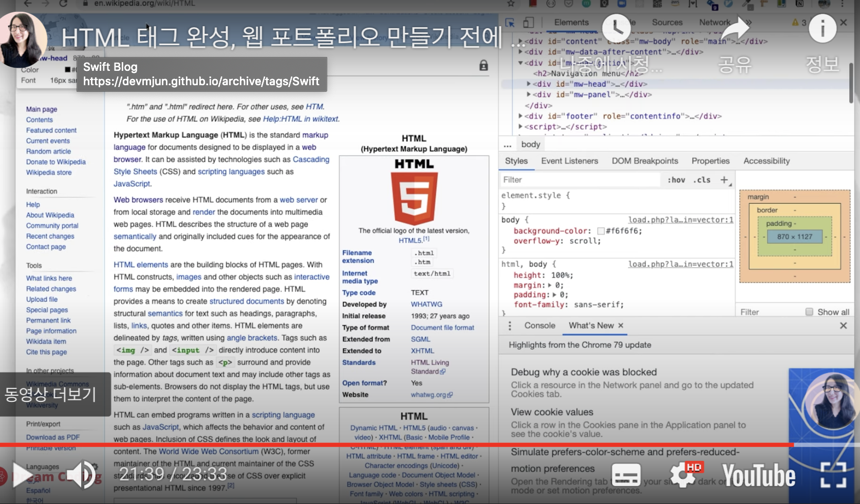860x504 pixels.
Task: Click the Main page sidebar link
Action: [x=42, y=109]
